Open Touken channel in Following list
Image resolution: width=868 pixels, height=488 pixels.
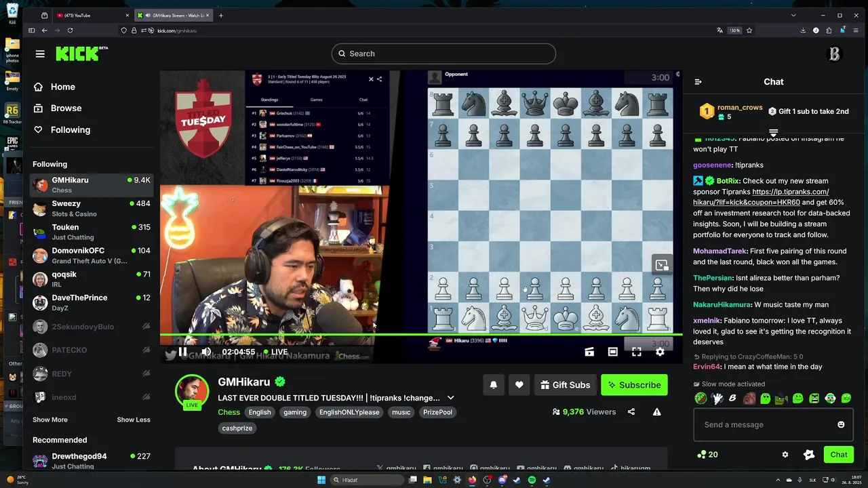point(92,232)
